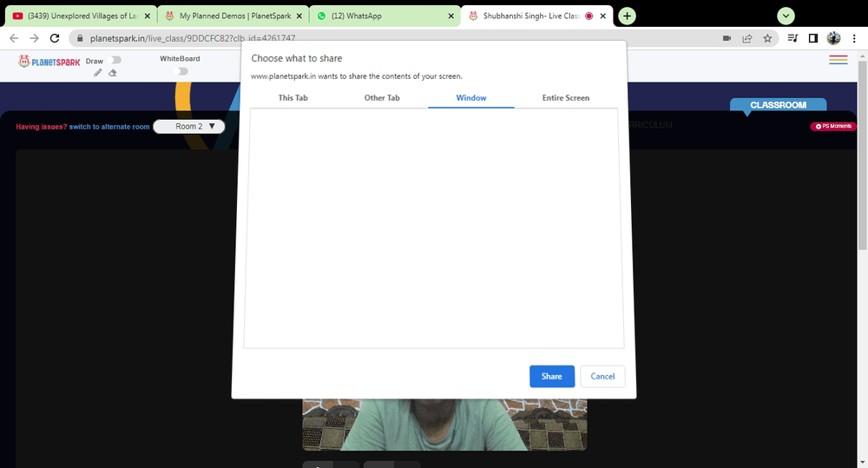868x468 pixels.
Task: Click the PlanetSpark logo
Action: click(x=49, y=62)
